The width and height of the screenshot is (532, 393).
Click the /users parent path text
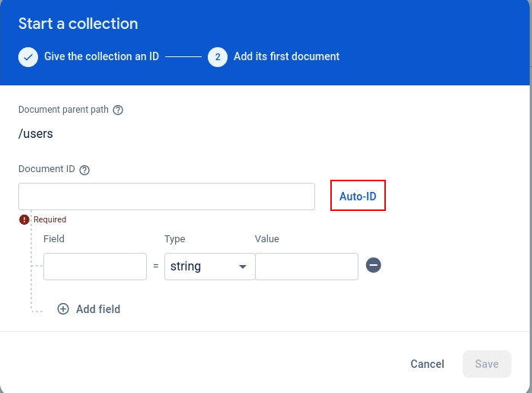(36, 134)
